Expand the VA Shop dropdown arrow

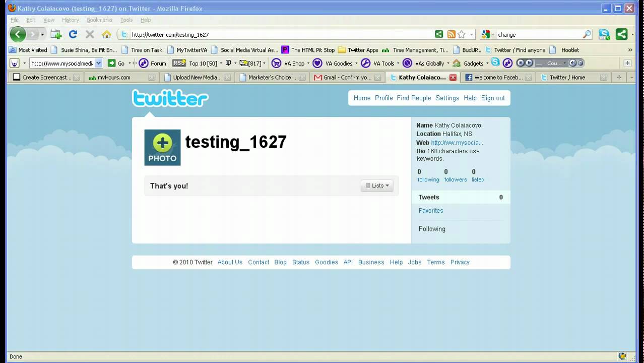coord(307,64)
